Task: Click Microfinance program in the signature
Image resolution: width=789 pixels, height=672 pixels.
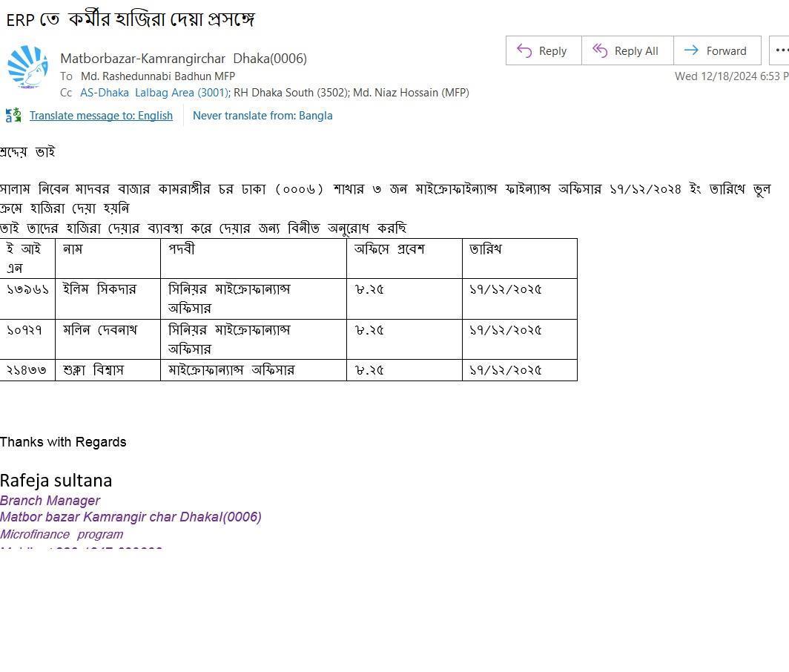Action: tap(62, 534)
